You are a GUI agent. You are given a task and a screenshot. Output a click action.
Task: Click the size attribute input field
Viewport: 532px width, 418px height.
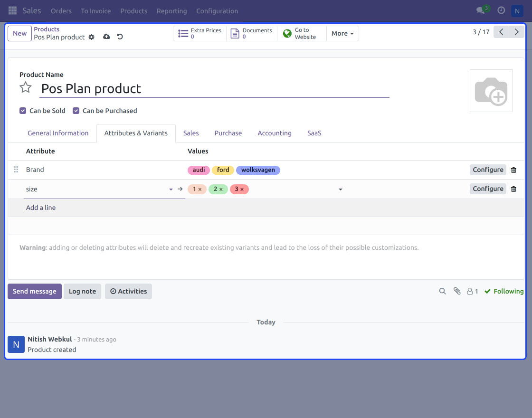(96, 190)
